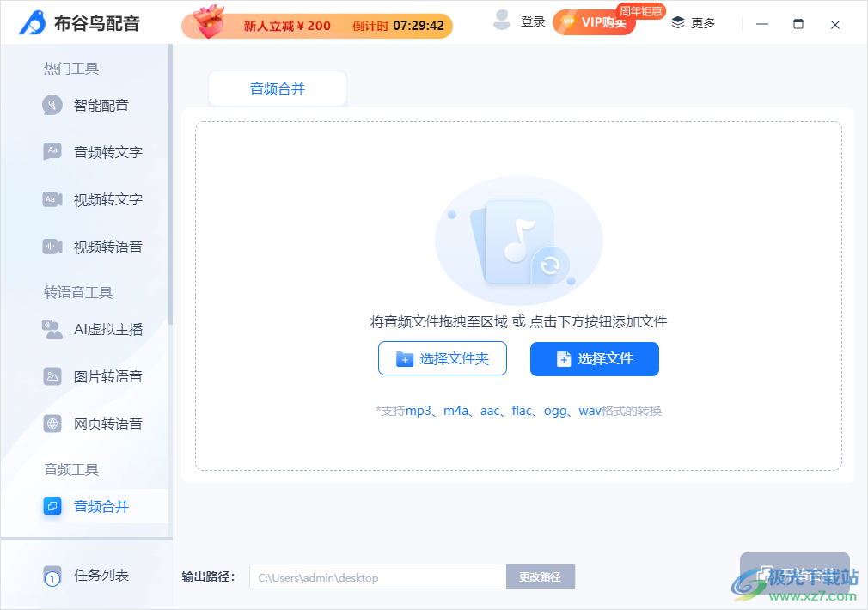Click the 选择文件夹 button
The height and width of the screenshot is (610, 868).
443,359
